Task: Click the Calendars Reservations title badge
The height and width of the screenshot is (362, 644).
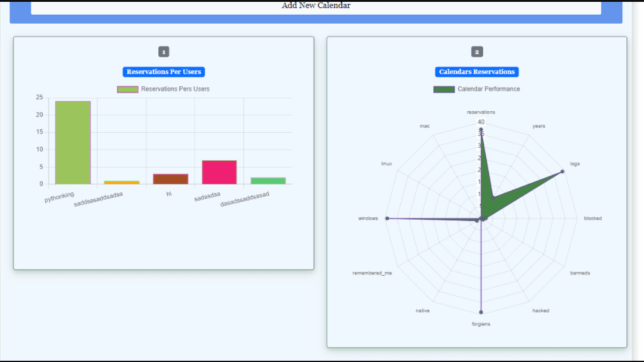Action: (x=477, y=72)
